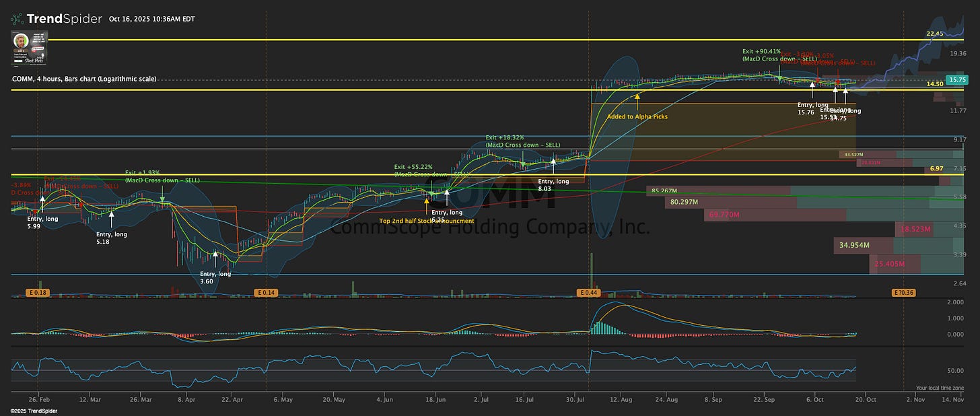Select the Entry, long 8.03 label
The height and width of the screenshot is (416, 980).
(553, 184)
